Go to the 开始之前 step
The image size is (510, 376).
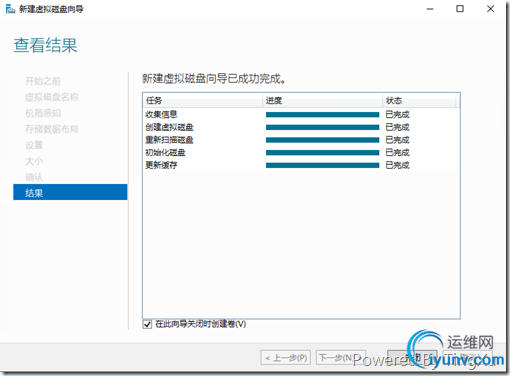[43, 81]
